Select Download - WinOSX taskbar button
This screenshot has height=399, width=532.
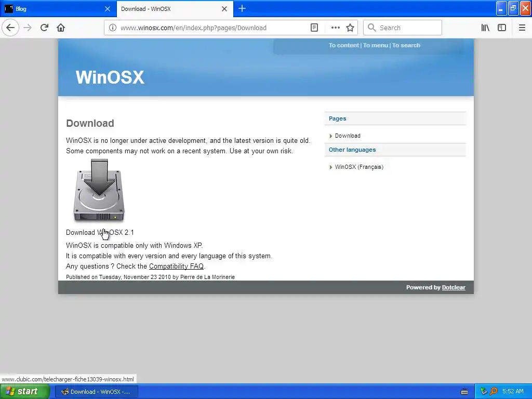click(96, 392)
